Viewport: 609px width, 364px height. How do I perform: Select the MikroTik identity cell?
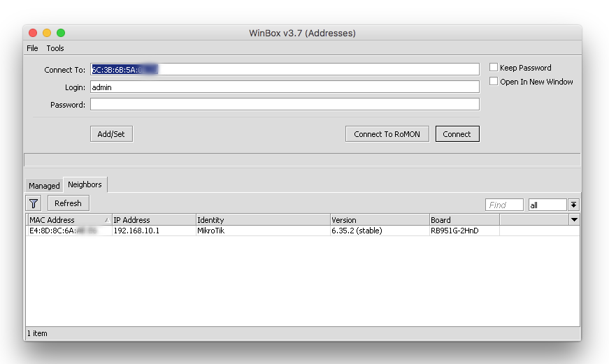point(263,231)
